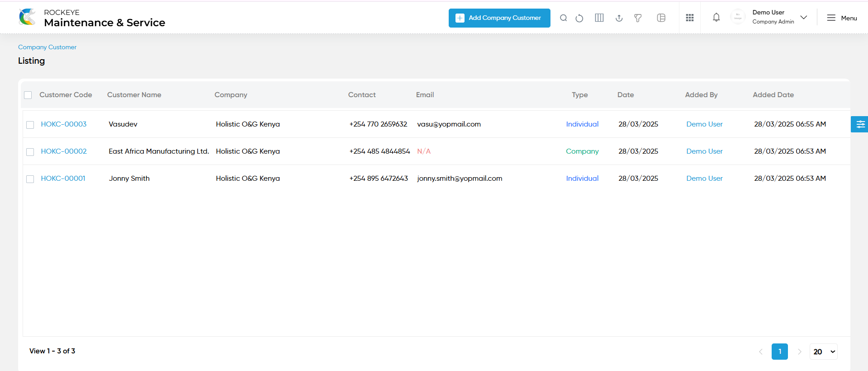Viewport: 868px width, 371px height.
Task: Open the search tool icon
Action: click(x=563, y=18)
